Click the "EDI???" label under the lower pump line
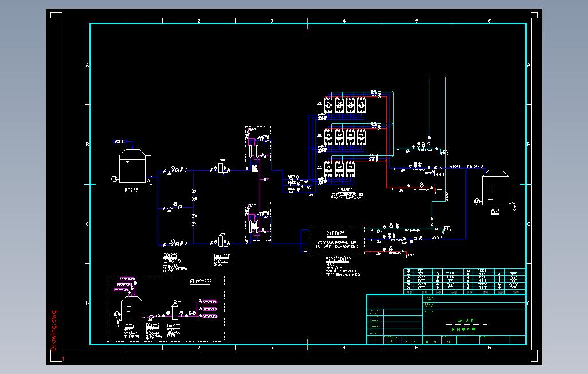The image size is (588, 374). pos(171,255)
